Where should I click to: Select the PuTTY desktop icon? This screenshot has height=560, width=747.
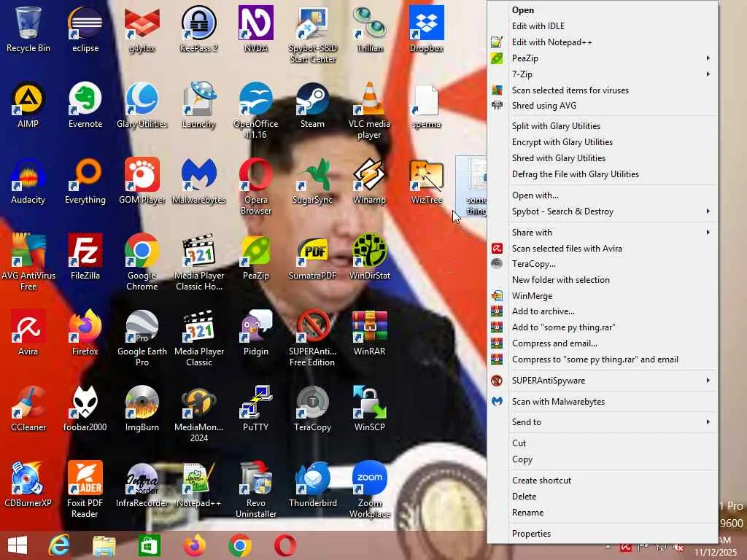coord(256,408)
